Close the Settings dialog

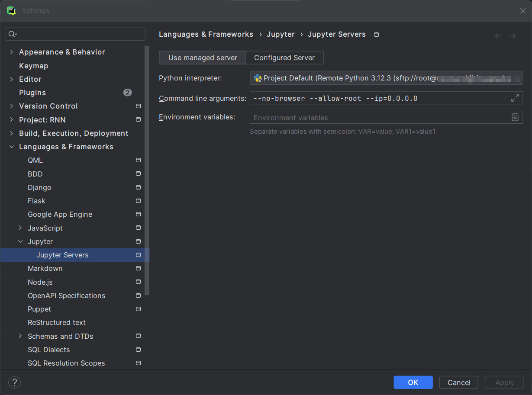point(523,11)
